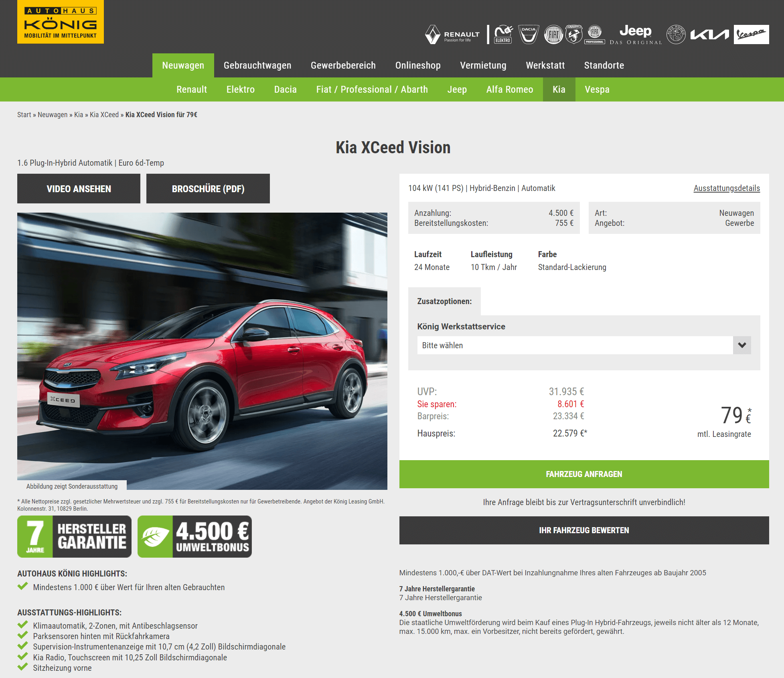Click the Dacia shield logo
This screenshot has width=784, height=678.
point(529,35)
